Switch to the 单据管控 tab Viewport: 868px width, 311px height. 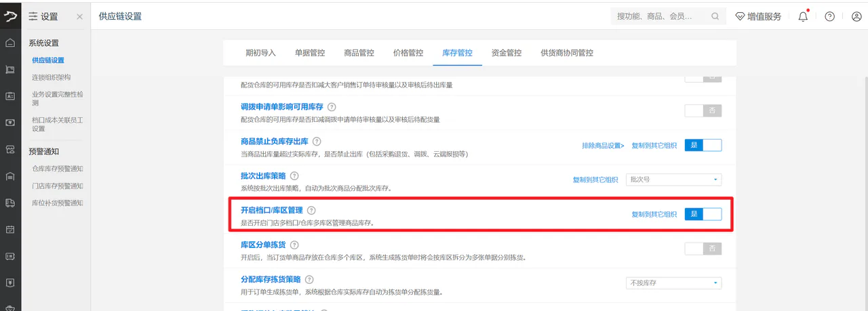[310, 53]
